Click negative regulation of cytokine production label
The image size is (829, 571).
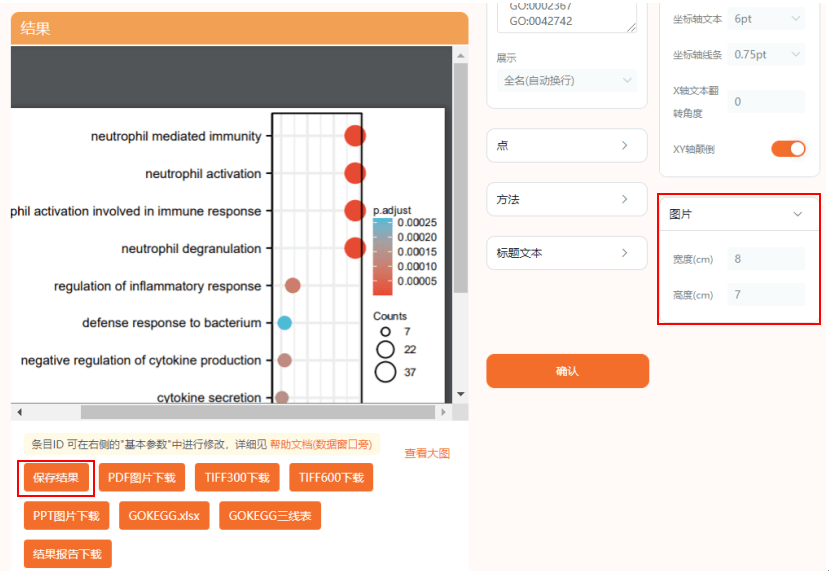[x=141, y=361]
